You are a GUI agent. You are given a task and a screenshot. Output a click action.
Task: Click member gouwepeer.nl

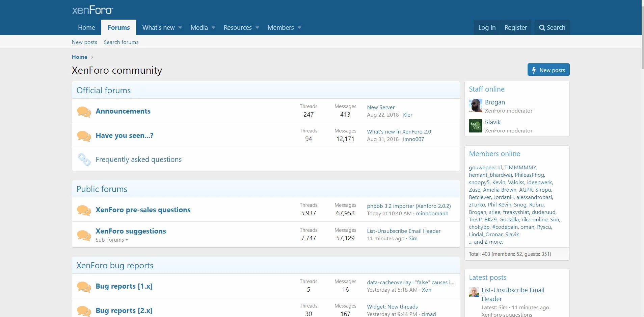coord(485,167)
